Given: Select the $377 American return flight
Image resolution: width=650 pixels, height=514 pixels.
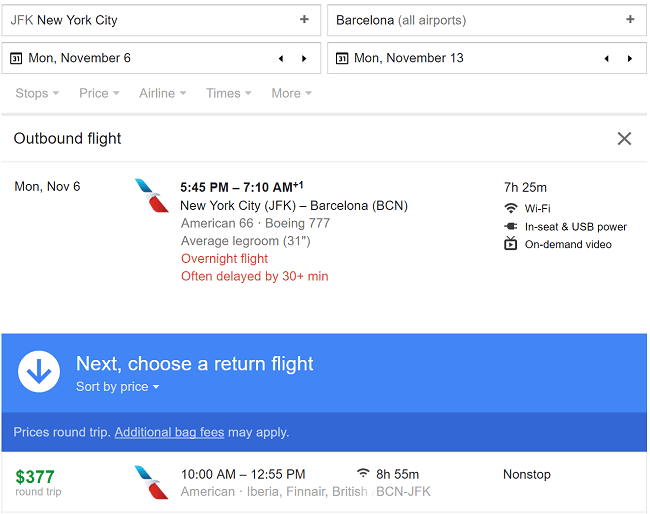Looking at the screenshot, I should (324, 482).
